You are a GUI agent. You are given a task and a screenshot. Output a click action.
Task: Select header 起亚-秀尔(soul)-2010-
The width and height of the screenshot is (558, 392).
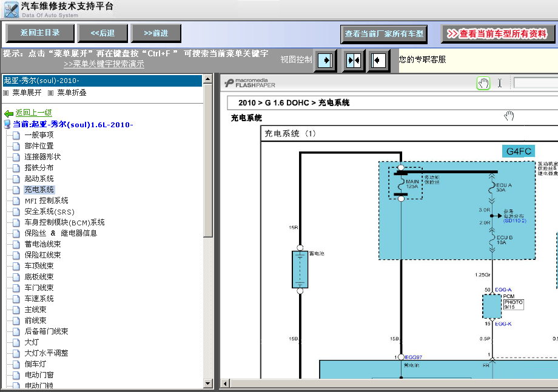coord(102,81)
